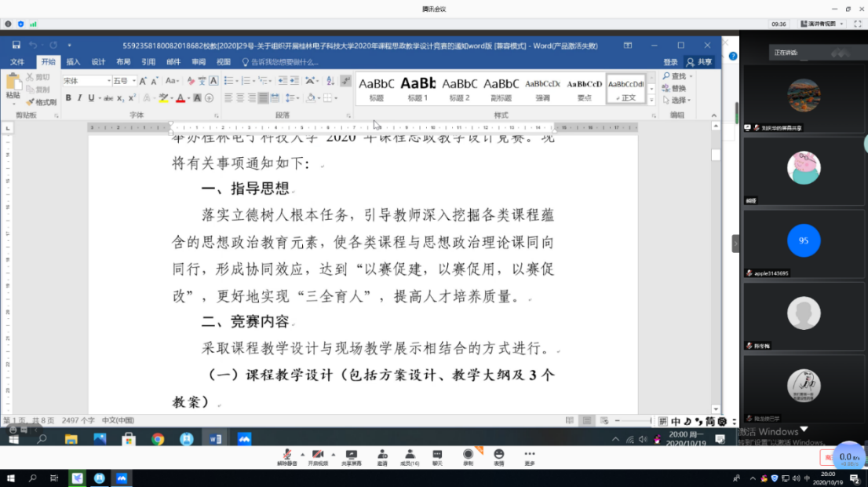Click the 格式刷 format painter in Word
Viewport: 868px width, 487px height.
coord(42,102)
